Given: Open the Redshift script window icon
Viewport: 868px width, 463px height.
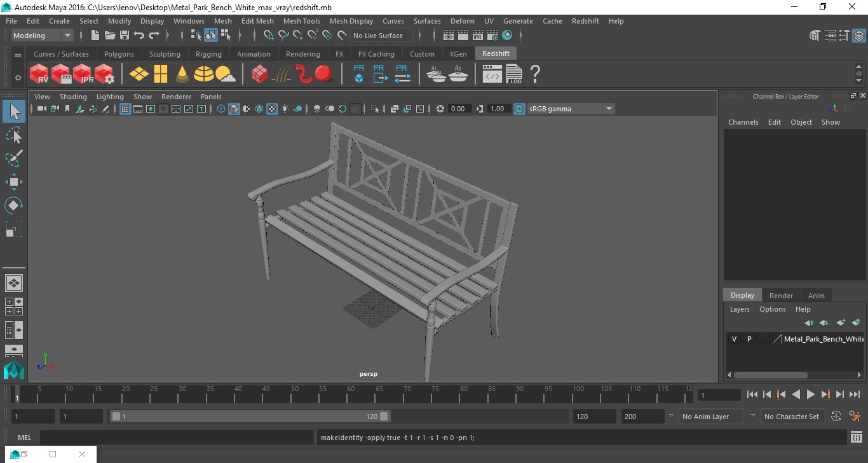Looking at the screenshot, I should (x=492, y=74).
